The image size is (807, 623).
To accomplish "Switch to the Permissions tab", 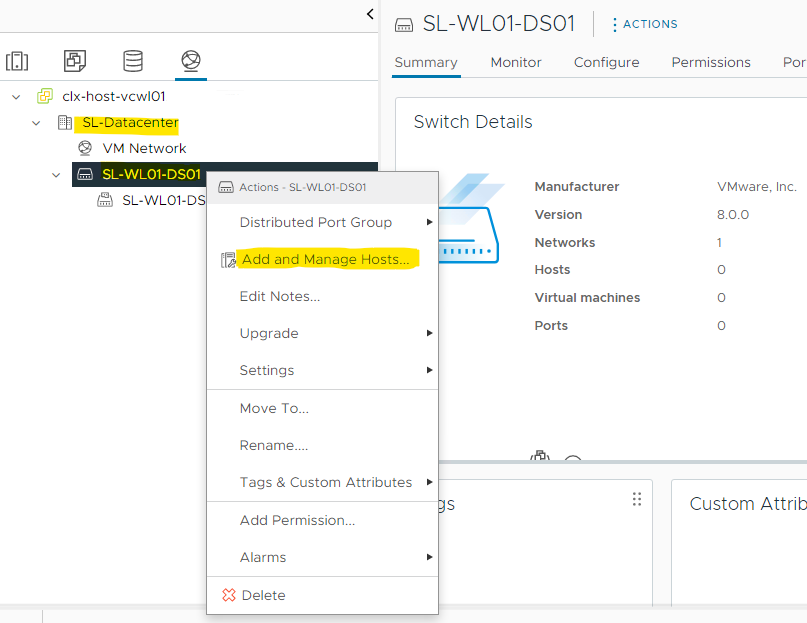I will coord(711,62).
